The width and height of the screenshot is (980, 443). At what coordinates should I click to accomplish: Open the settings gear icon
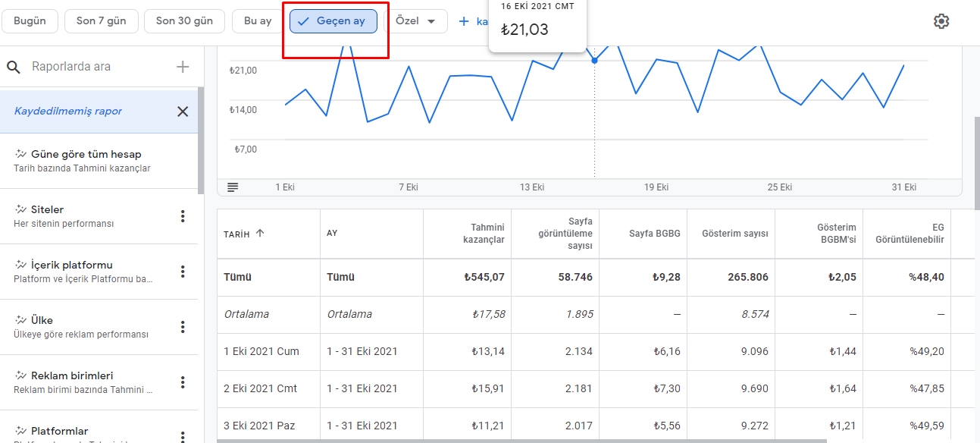(x=941, y=21)
